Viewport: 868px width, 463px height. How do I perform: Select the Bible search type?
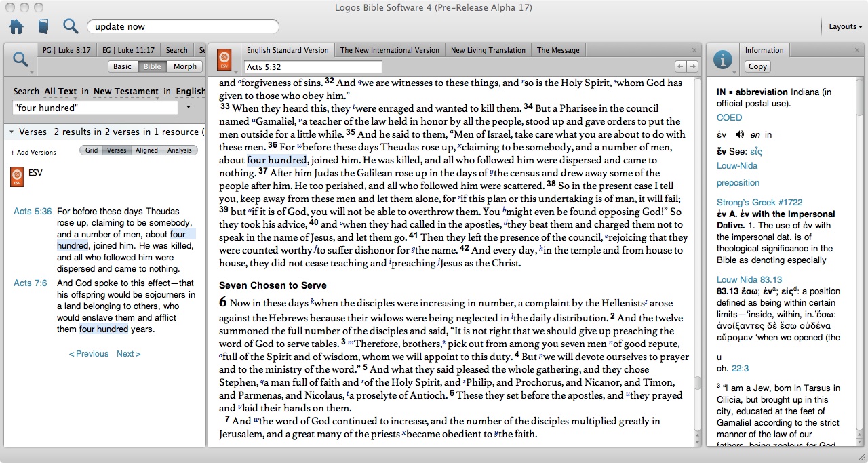coord(152,66)
